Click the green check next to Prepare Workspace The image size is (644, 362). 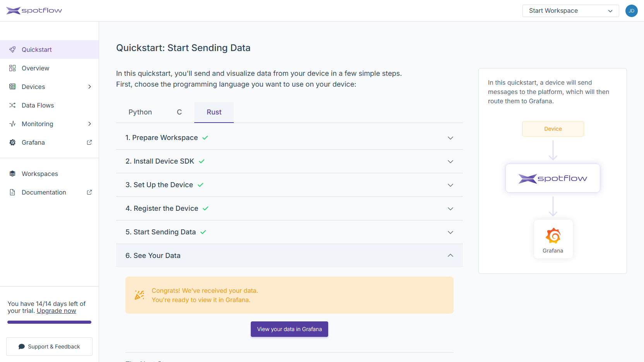(x=205, y=138)
